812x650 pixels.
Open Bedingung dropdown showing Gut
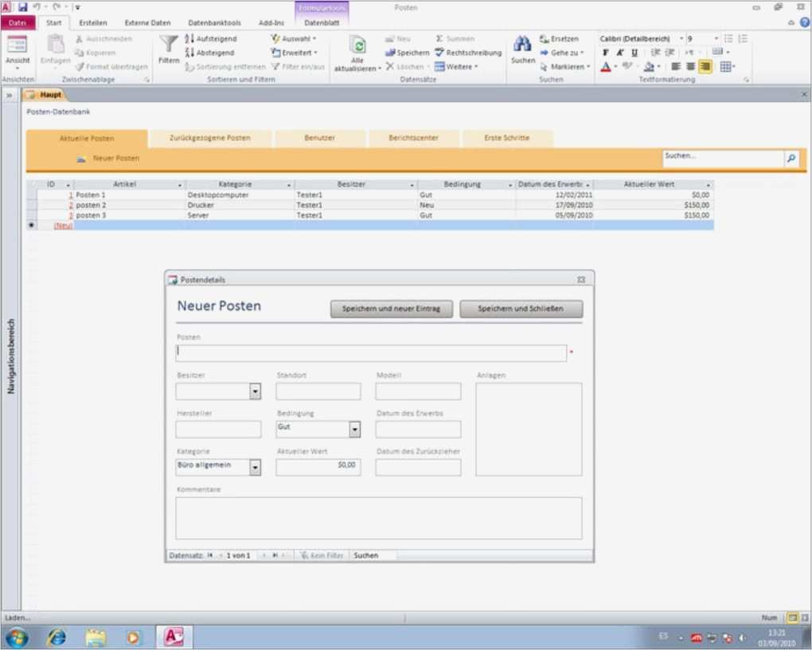pyautogui.click(x=355, y=429)
